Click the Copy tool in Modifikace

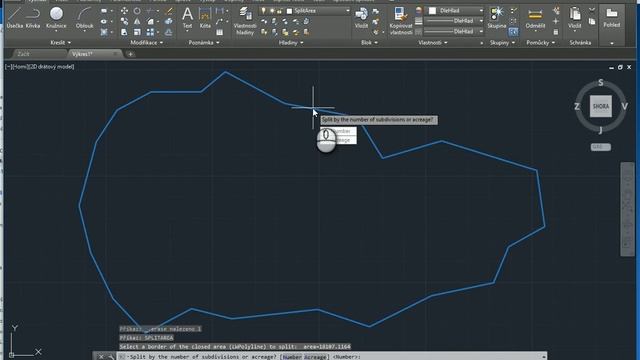tap(124, 22)
